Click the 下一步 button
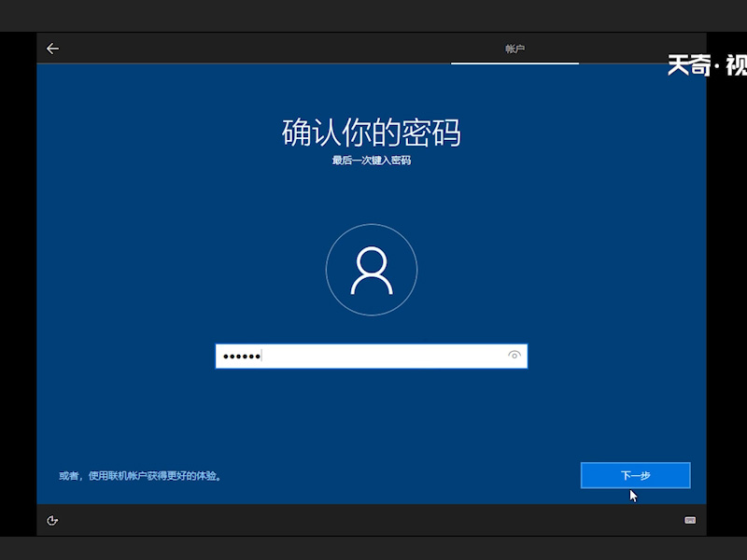The width and height of the screenshot is (747, 560). 635,476
